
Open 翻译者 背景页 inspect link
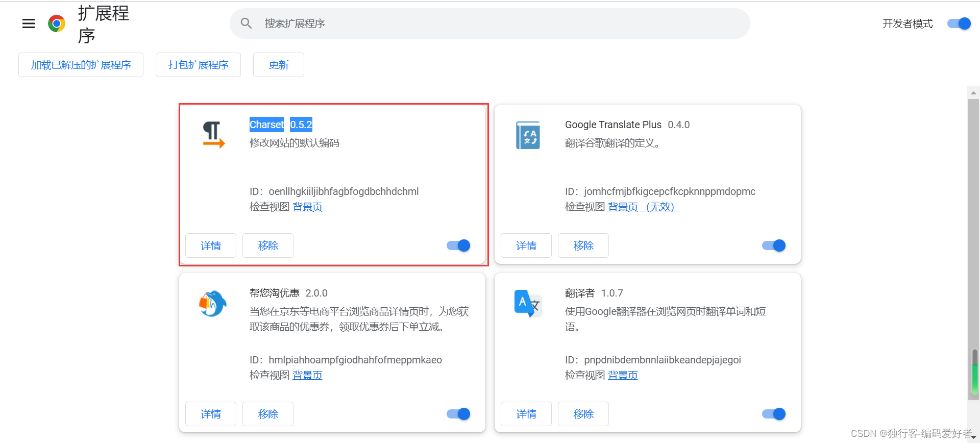(623, 375)
